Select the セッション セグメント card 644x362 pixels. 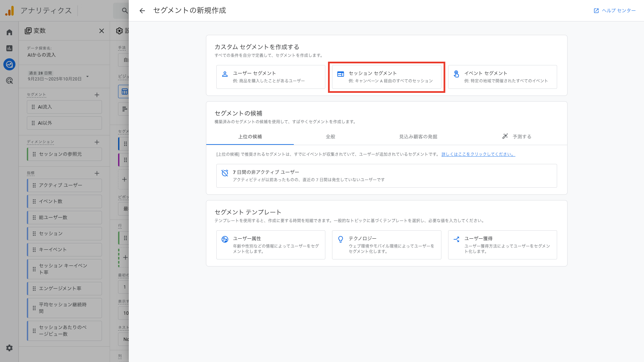point(386,77)
